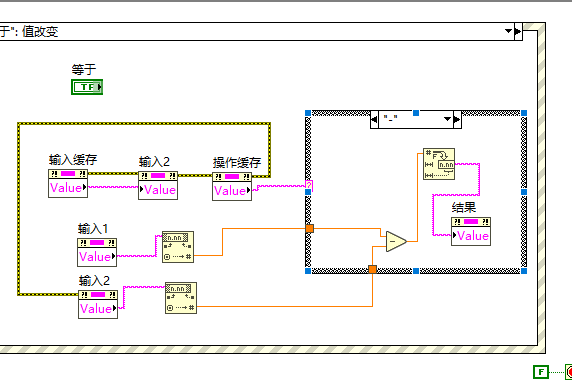The height and width of the screenshot is (382, 572).
Task: Select the lower Fract/Exp String To Number node
Action: point(181,298)
